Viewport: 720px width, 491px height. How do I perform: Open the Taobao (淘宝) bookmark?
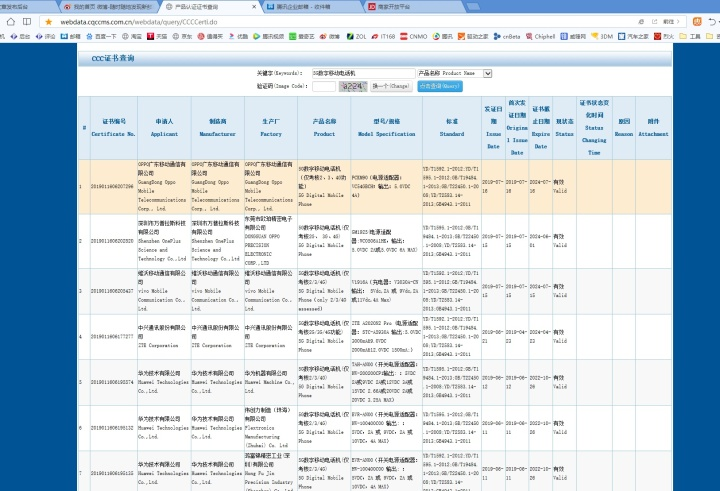pos(132,36)
